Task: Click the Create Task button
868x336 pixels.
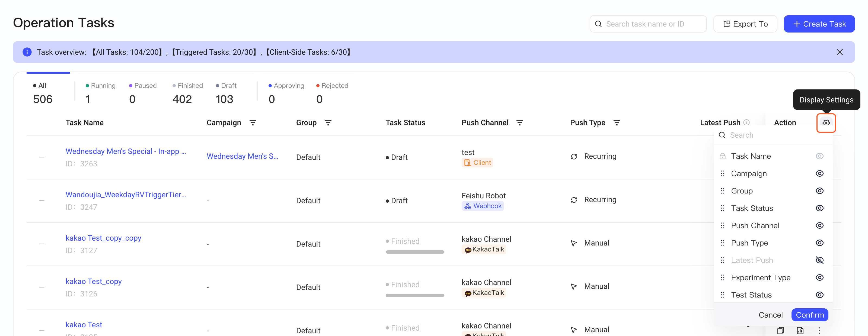Action: pyautogui.click(x=819, y=24)
